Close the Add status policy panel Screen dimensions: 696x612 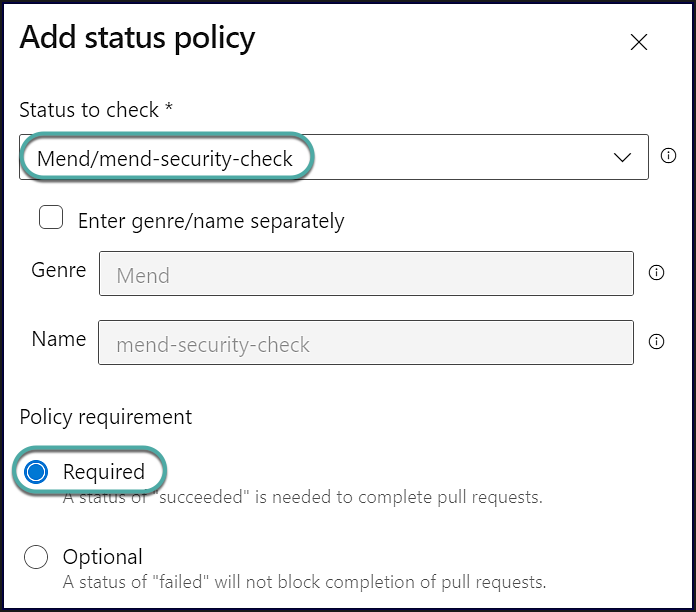click(x=638, y=42)
